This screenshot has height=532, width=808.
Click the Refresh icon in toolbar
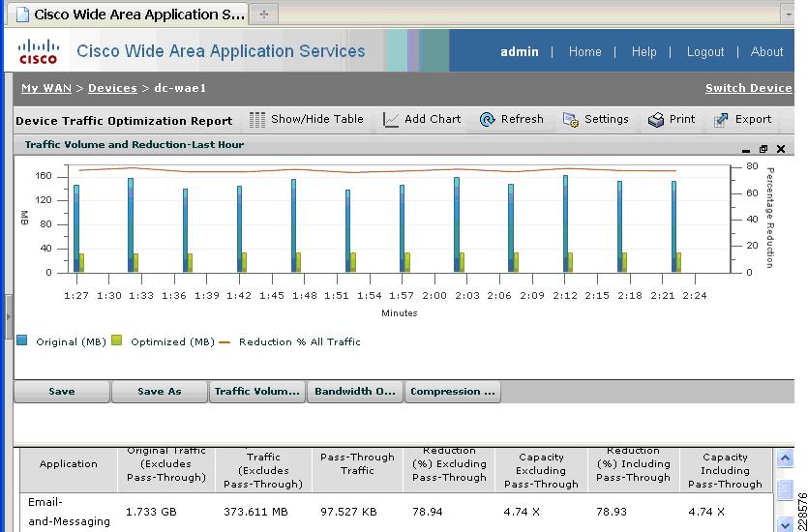[486, 120]
